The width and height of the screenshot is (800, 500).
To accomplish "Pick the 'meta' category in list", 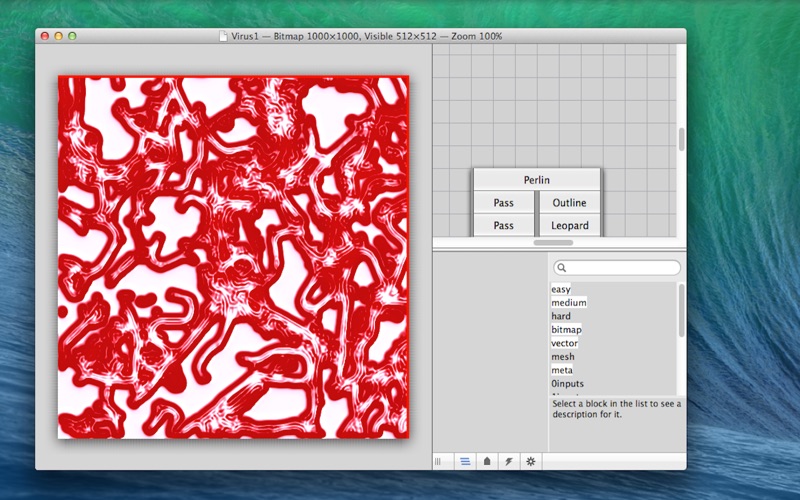I will click(562, 370).
